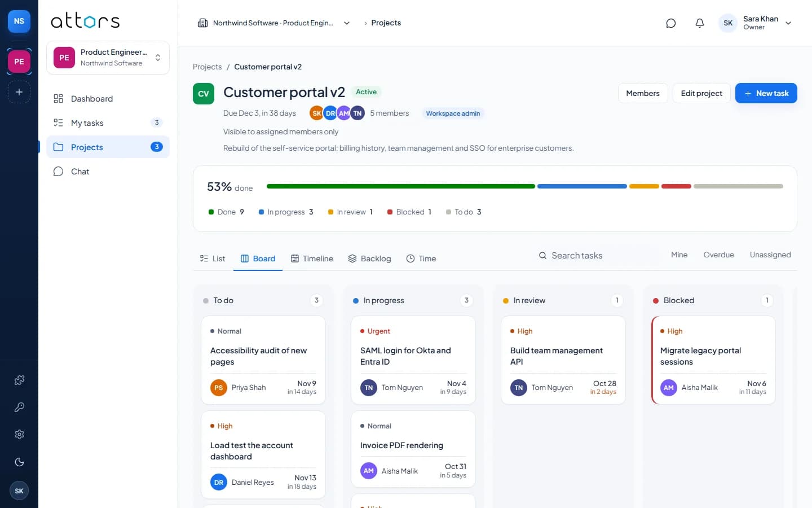Image resolution: width=812 pixels, height=508 pixels.
Task: Open the SAML login for Okta card
Action: click(413, 360)
